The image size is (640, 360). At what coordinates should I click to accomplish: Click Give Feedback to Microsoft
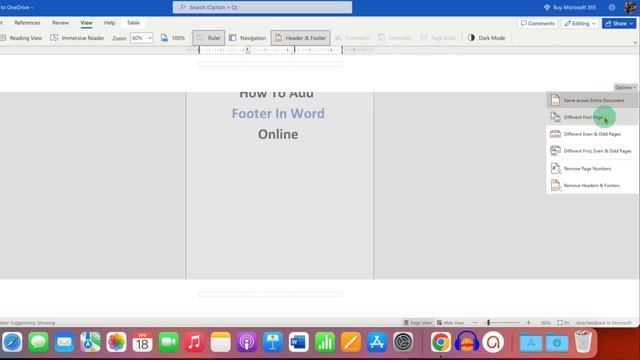tap(603, 322)
